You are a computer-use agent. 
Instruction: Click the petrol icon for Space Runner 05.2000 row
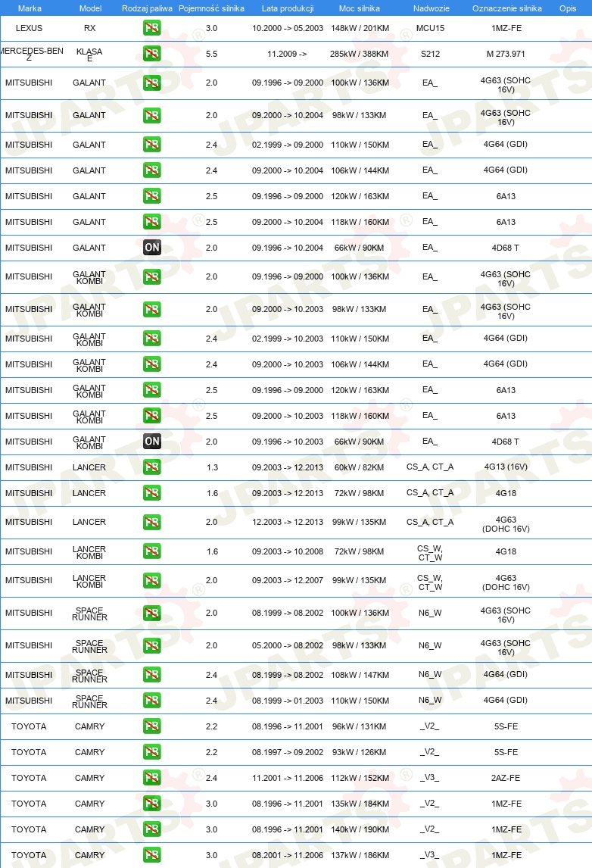pyautogui.click(x=151, y=645)
